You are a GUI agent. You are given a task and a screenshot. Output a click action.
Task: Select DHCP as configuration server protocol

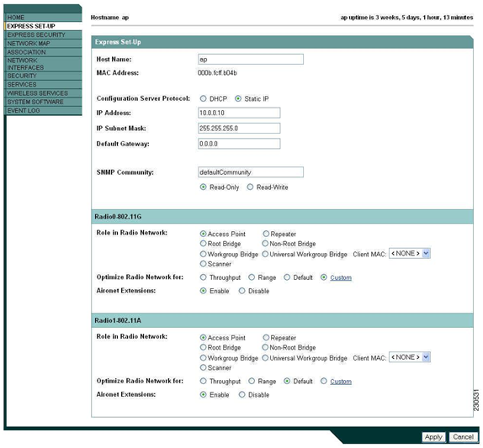[203, 99]
